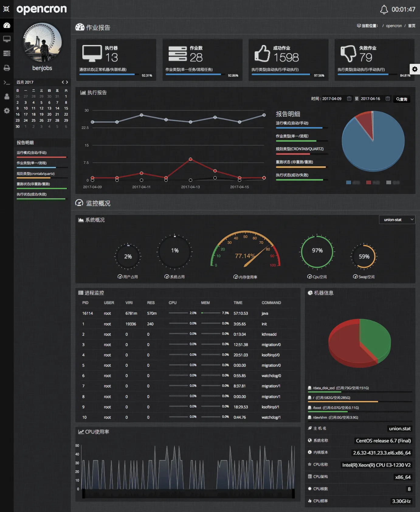Click the 查询 search button
The height and width of the screenshot is (512, 420).
[x=402, y=99]
